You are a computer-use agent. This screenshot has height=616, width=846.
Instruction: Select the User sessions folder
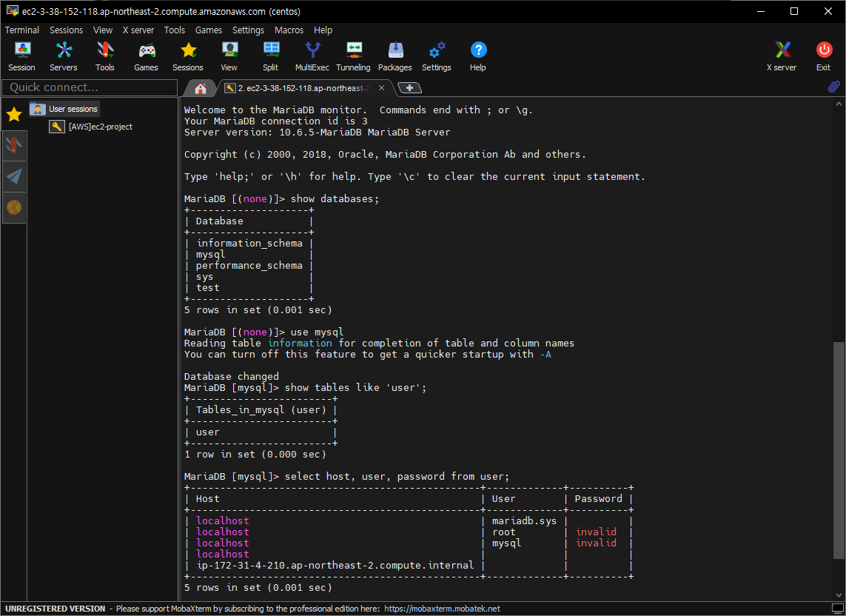(x=64, y=109)
